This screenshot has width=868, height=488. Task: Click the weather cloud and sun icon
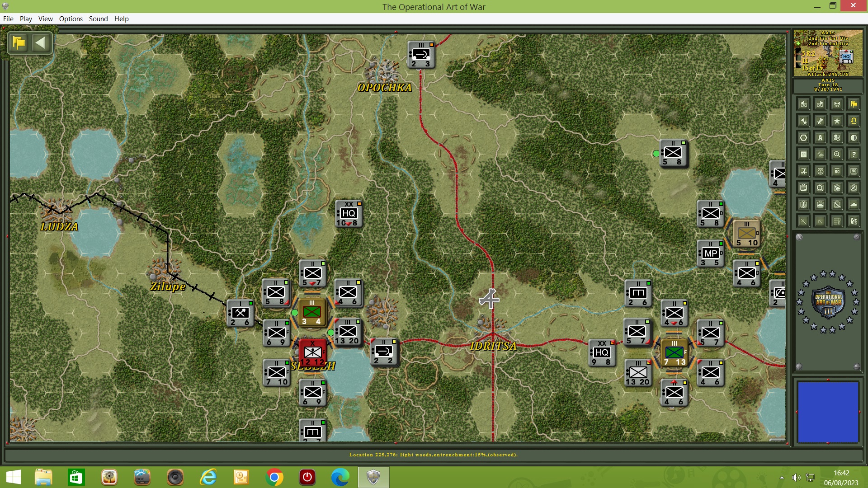point(820,155)
